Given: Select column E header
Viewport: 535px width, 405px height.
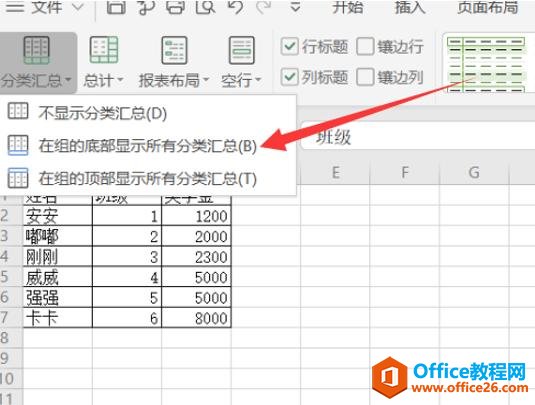Looking at the screenshot, I should tap(335, 172).
